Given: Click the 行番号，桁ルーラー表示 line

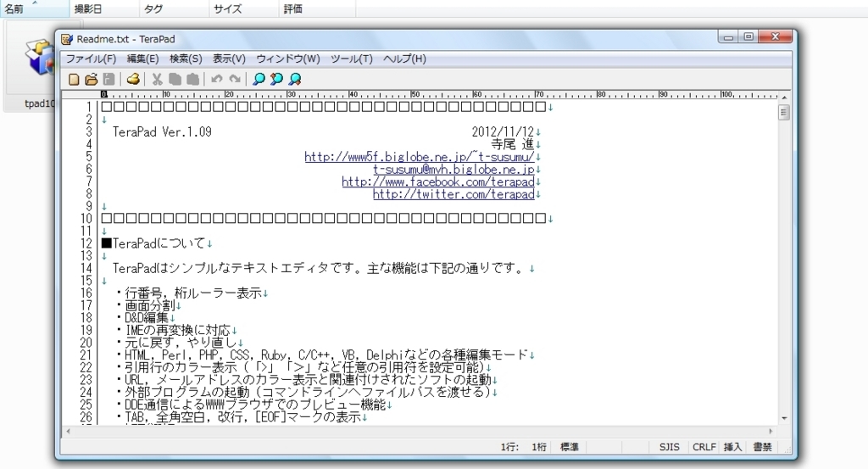Looking at the screenshot, I should [x=189, y=293].
